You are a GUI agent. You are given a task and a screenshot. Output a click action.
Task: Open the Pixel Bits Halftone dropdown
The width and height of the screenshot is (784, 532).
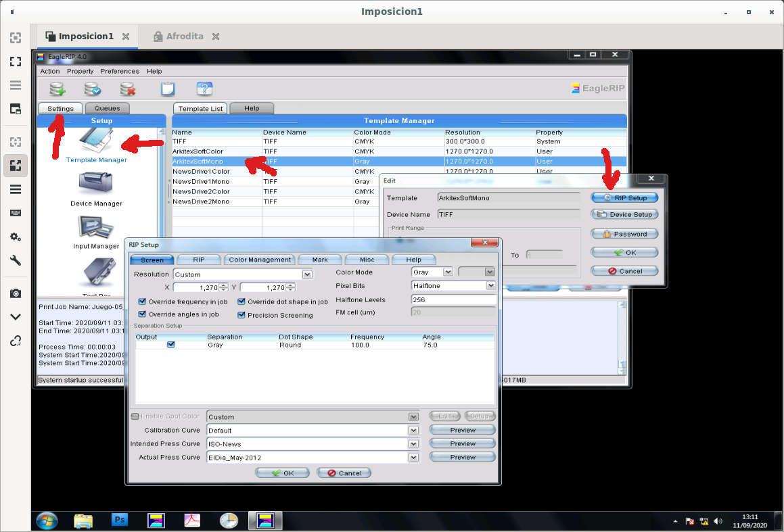click(490, 286)
